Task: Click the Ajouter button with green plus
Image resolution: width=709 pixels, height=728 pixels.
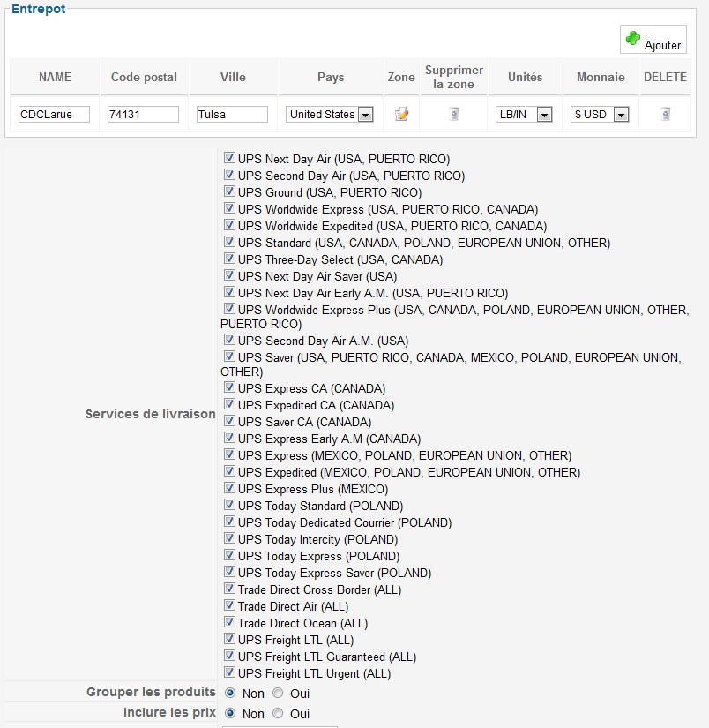Action: (653, 40)
